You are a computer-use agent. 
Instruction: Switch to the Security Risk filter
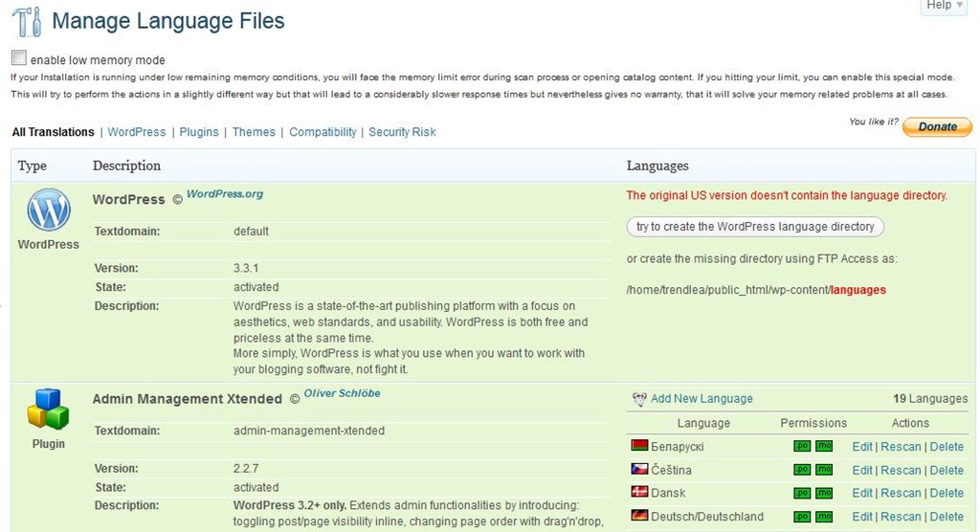(x=402, y=132)
